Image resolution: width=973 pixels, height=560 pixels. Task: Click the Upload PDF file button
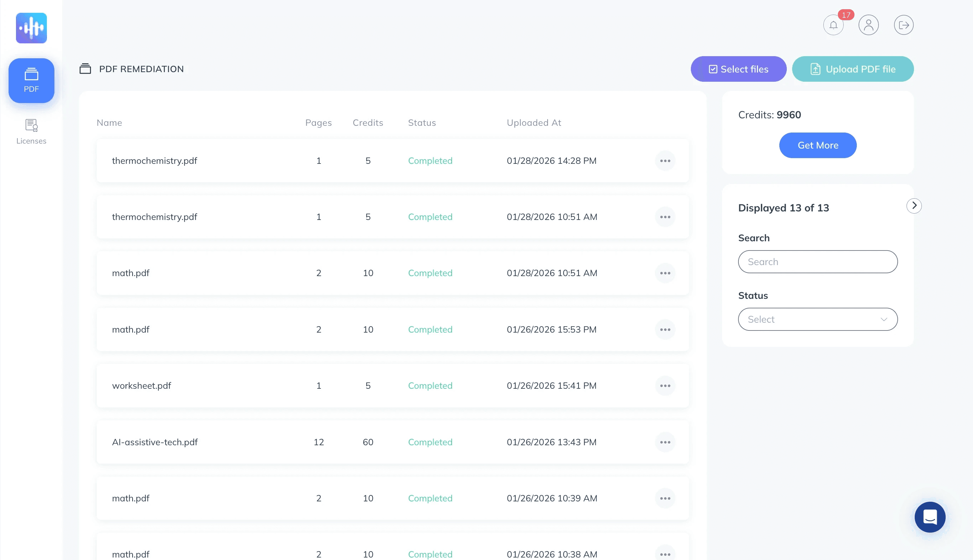(x=852, y=69)
